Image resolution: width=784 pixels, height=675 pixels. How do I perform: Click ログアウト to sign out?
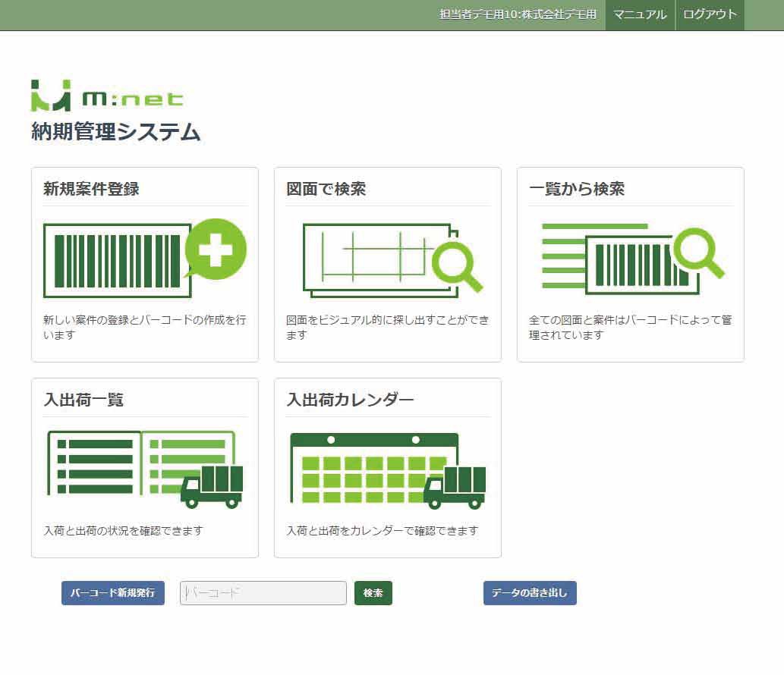coord(710,14)
